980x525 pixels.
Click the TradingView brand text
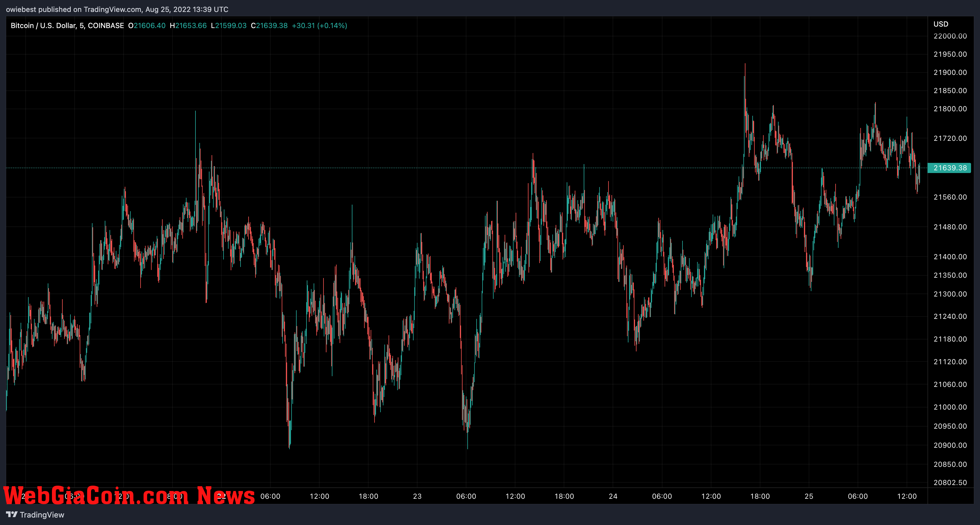click(x=42, y=515)
